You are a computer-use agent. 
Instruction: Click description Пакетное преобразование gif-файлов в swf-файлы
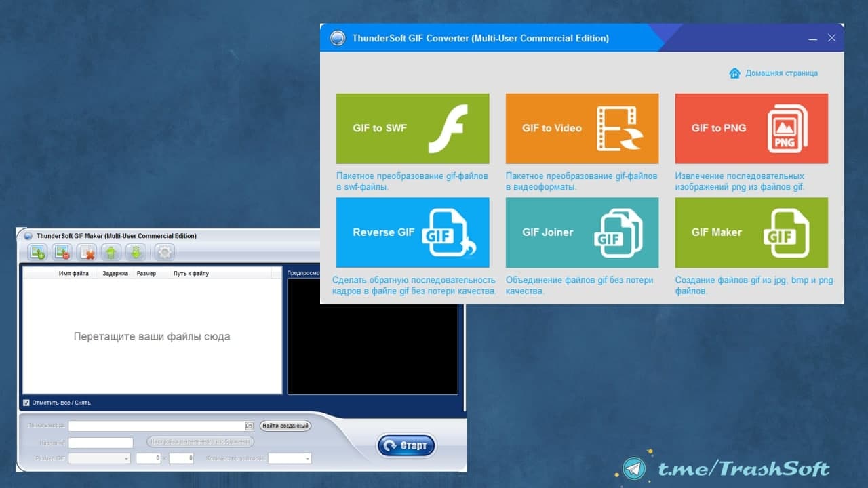pos(412,182)
